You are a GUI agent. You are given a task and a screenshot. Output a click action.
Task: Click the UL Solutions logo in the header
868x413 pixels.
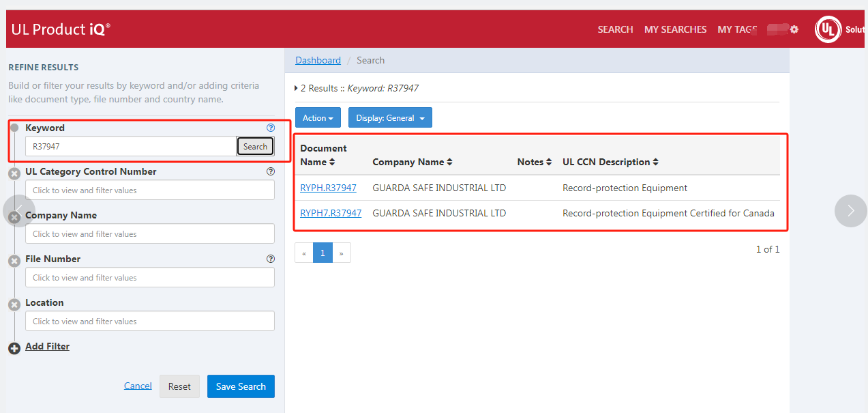click(828, 29)
